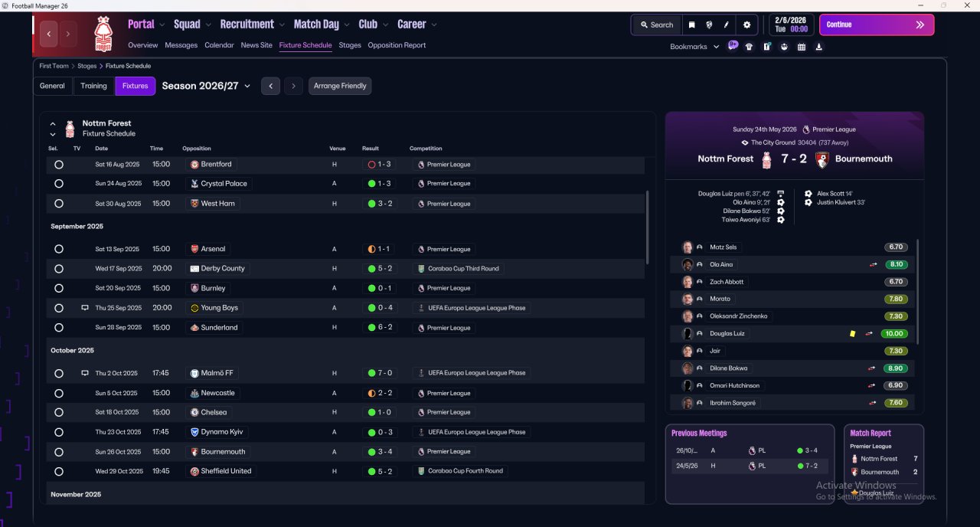The width and height of the screenshot is (980, 527).
Task: Select the Brentford fixture radio button
Action: coord(59,165)
